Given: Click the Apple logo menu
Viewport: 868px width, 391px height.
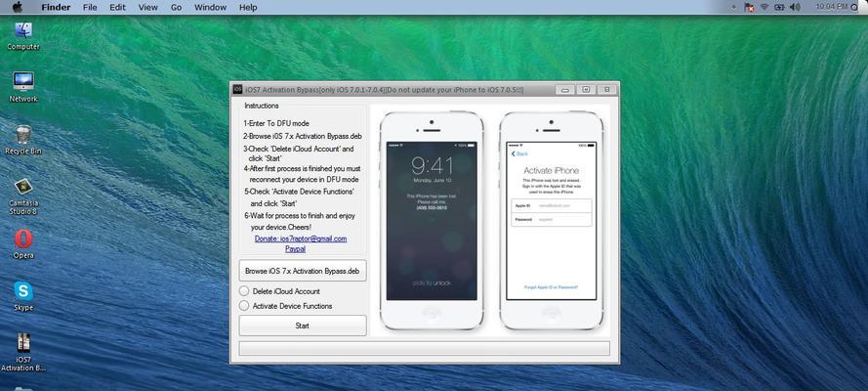Looking at the screenshot, I should [x=18, y=7].
